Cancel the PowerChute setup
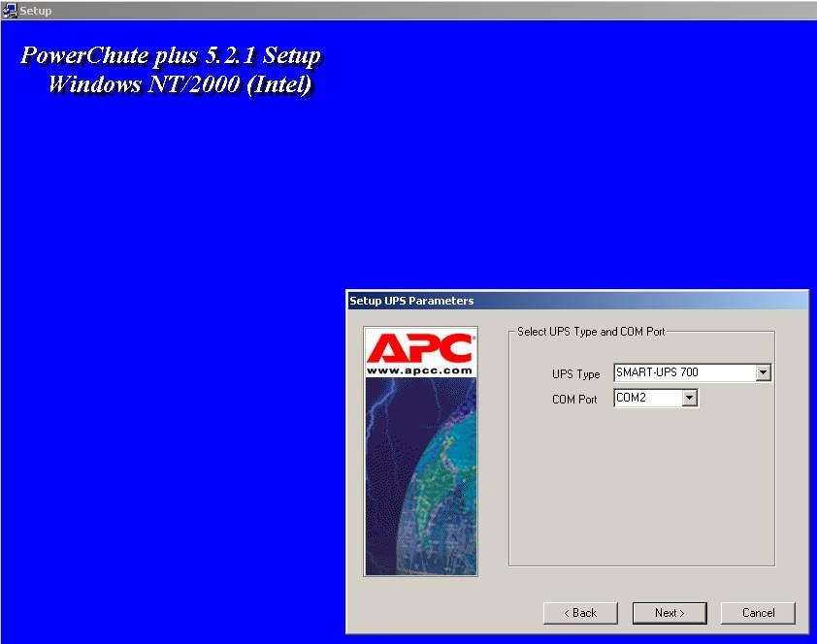 pos(758,613)
